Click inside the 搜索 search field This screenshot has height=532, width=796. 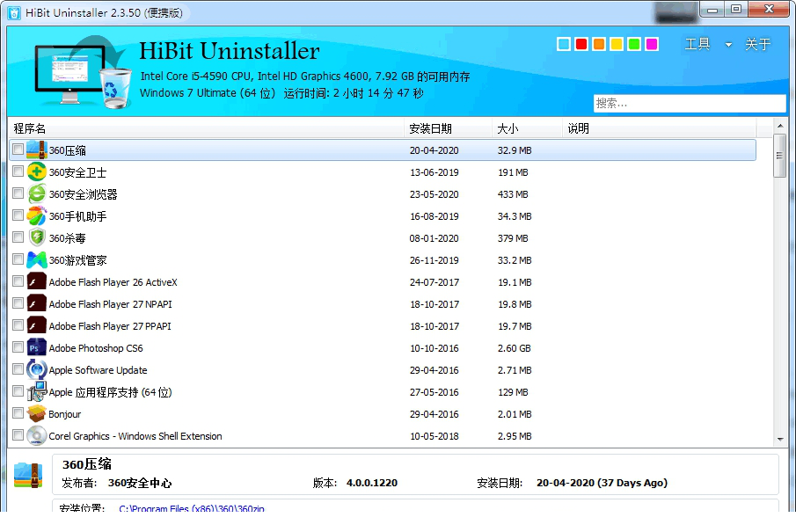tap(689, 103)
